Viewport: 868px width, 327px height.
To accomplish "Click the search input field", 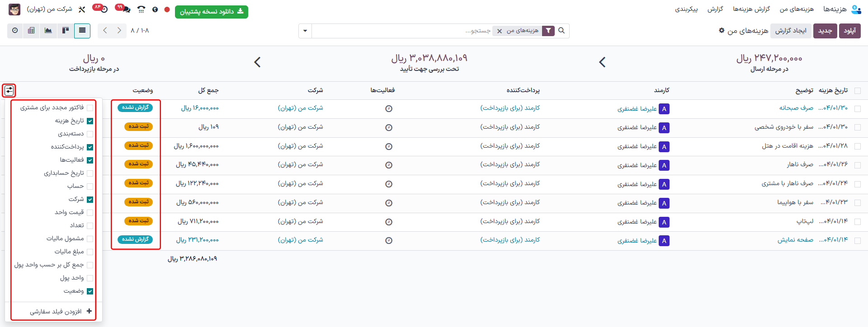I will [x=407, y=31].
